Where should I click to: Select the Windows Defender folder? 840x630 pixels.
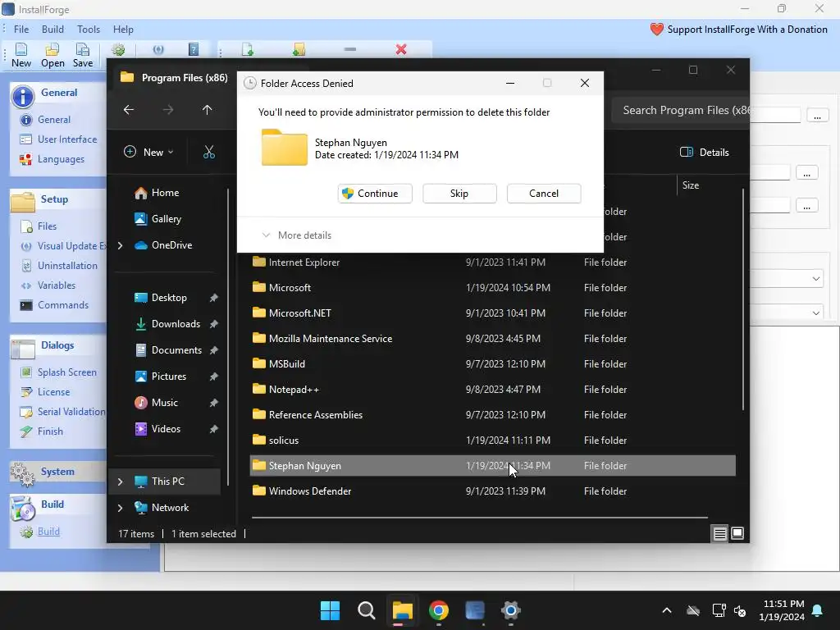click(x=492, y=491)
